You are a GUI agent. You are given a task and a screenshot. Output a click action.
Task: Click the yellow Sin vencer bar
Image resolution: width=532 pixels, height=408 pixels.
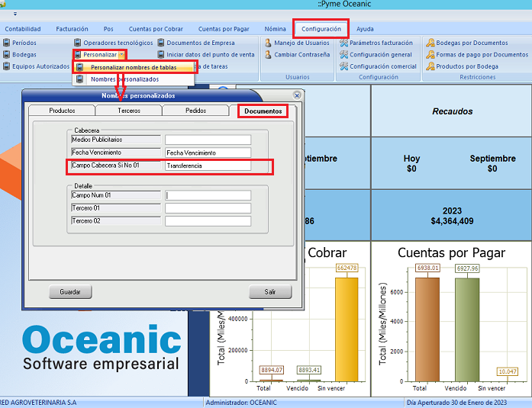click(347, 329)
